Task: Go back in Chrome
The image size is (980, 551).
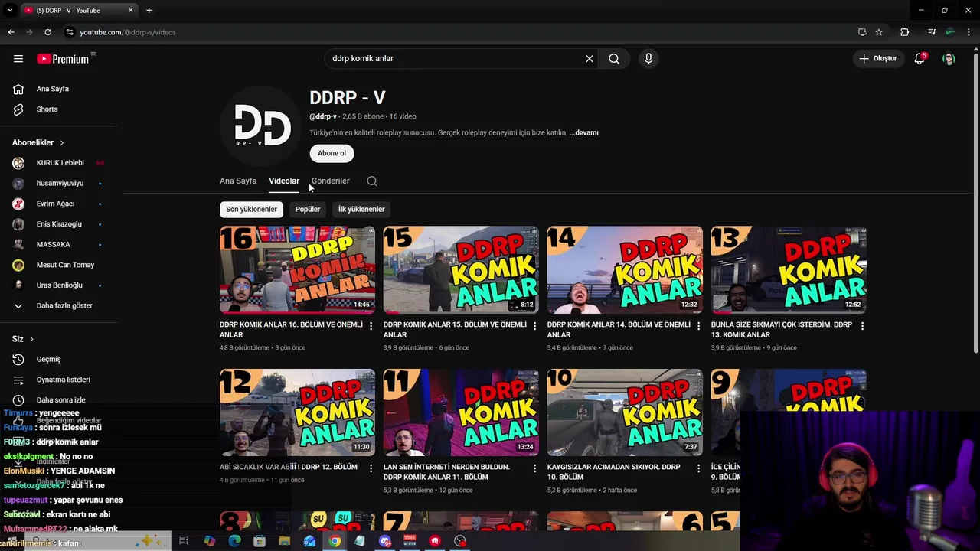Action: [11, 32]
